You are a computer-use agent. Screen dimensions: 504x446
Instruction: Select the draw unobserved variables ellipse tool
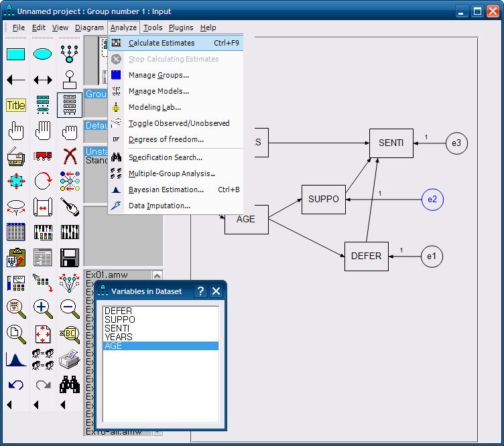pyautogui.click(x=42, y=54)
